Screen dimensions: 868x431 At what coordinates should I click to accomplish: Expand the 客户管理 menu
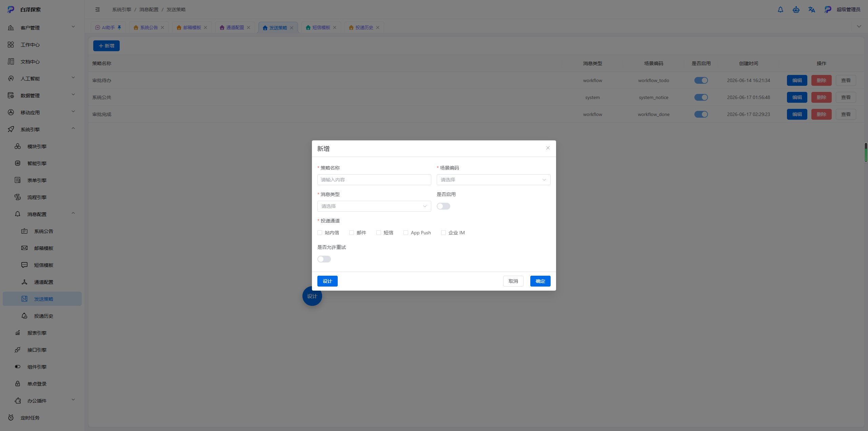point(42,27)
